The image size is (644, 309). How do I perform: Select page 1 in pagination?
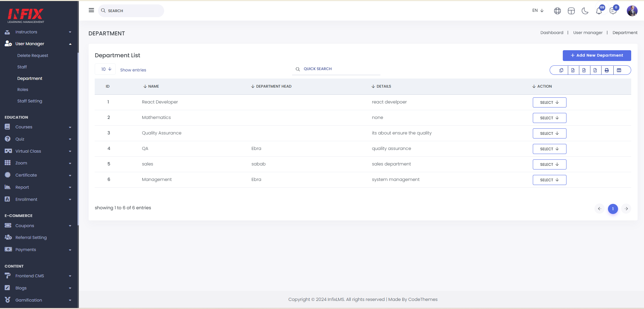[613, 209]
